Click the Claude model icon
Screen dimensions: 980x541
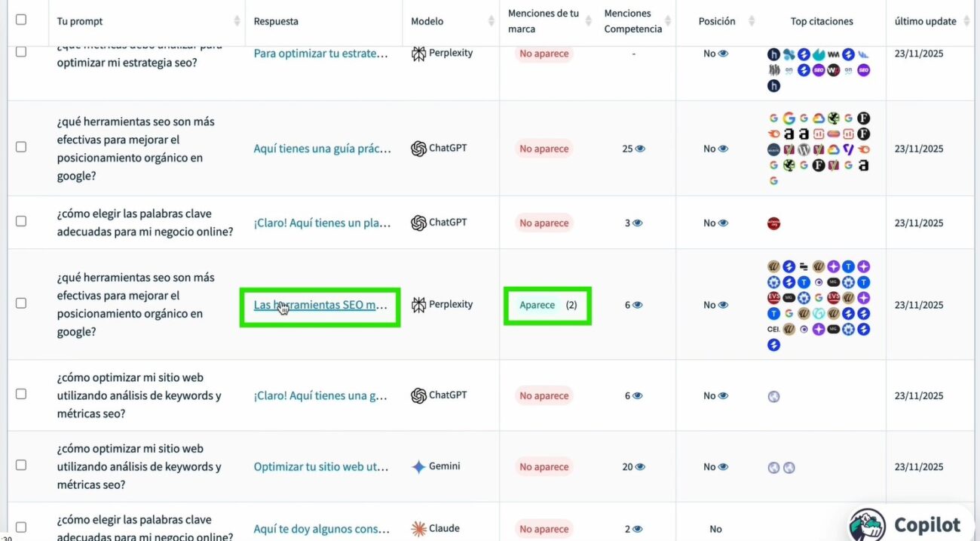point(418,529)
